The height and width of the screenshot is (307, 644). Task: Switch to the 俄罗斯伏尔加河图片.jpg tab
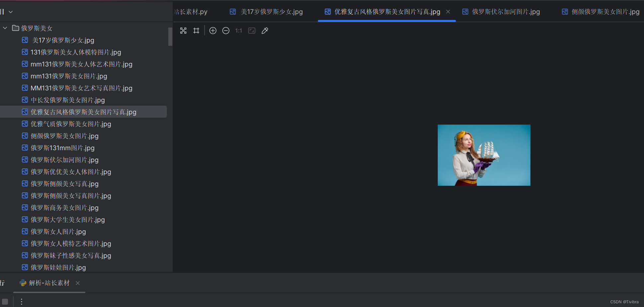click(506, 11)
